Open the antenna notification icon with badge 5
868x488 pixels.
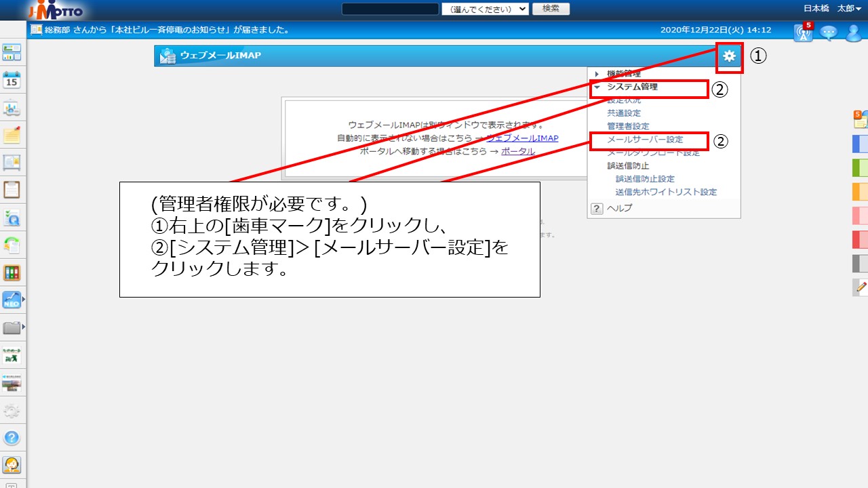click(803, 32)
